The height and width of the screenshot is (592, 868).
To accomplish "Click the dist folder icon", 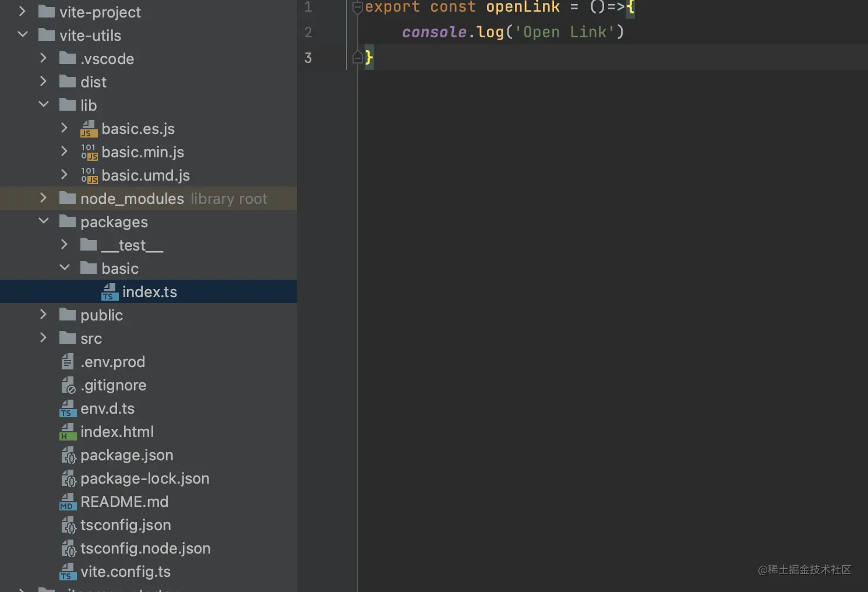I will (x=68, y=82).
